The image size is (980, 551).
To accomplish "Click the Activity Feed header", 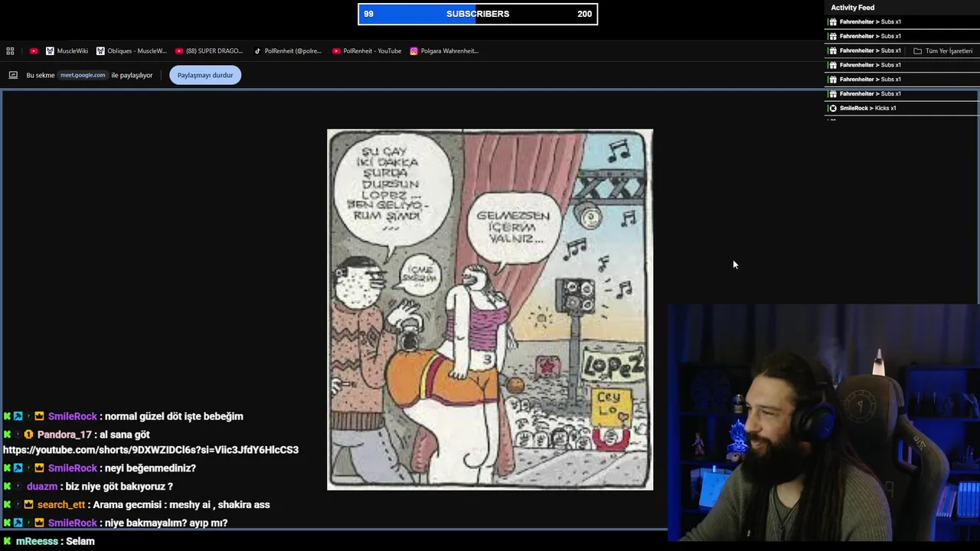I will [852, 8].
